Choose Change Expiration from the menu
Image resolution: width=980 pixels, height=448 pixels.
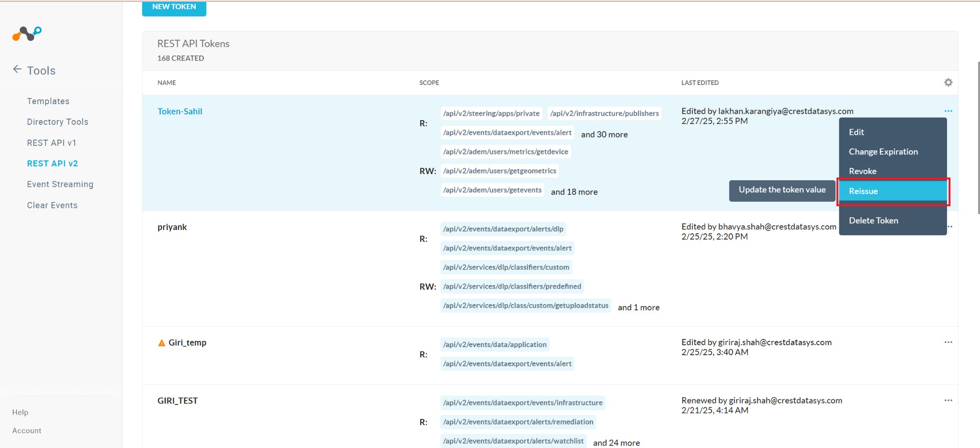(893, 152)
